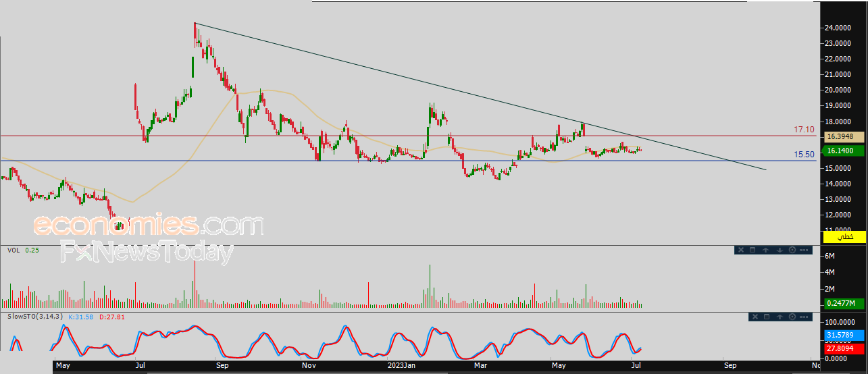Close the VOL indicator panel
The height and width of the screenshot is (374, 868).
740,250
